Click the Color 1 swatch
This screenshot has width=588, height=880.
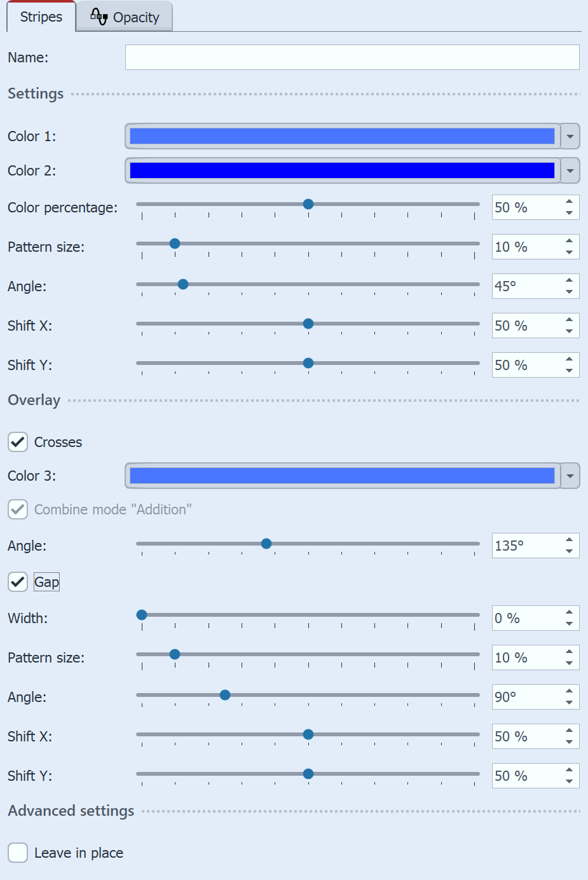point(343,136)
